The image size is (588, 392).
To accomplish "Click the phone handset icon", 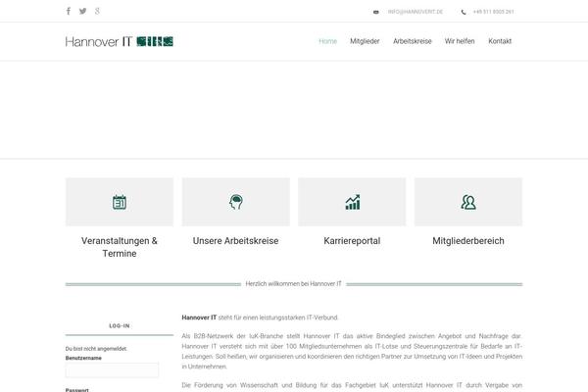I will click(x=464, y=13).
